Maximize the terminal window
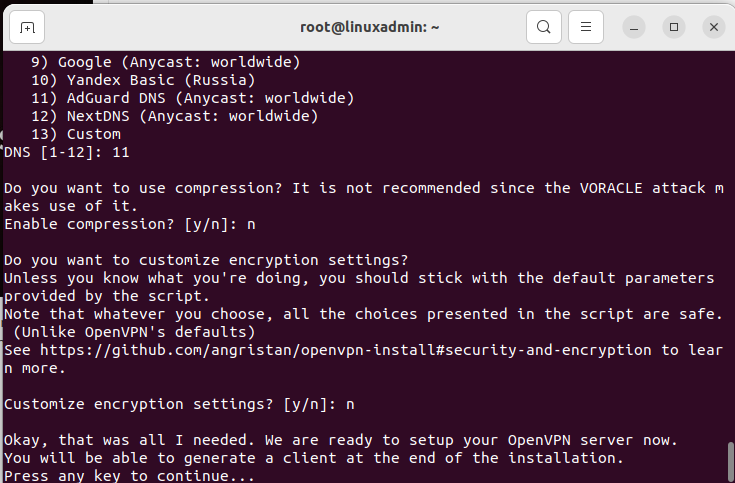 [674, 27]
